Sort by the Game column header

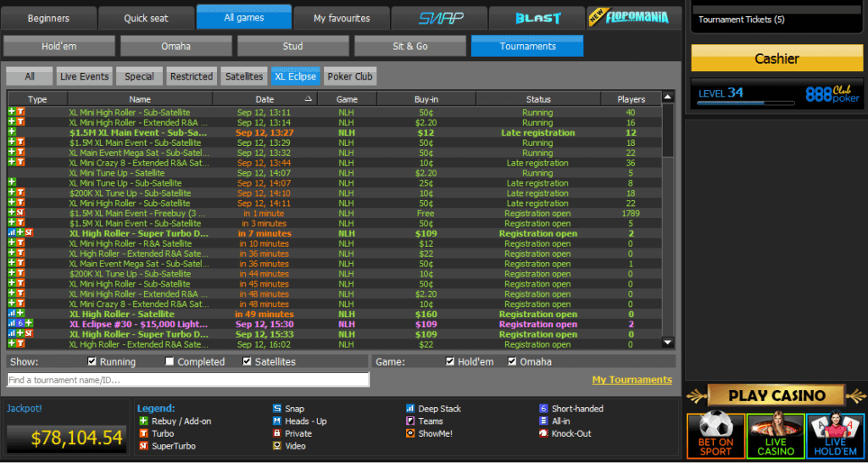[347, 99]
